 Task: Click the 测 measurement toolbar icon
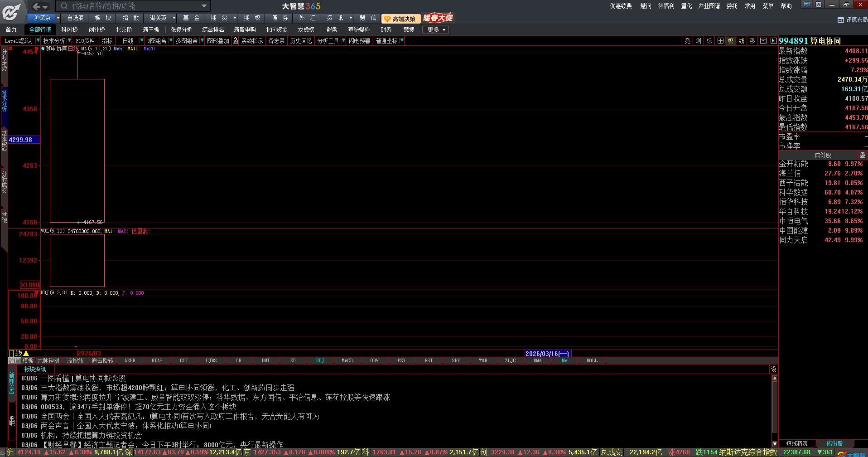[x=698, y=41]
